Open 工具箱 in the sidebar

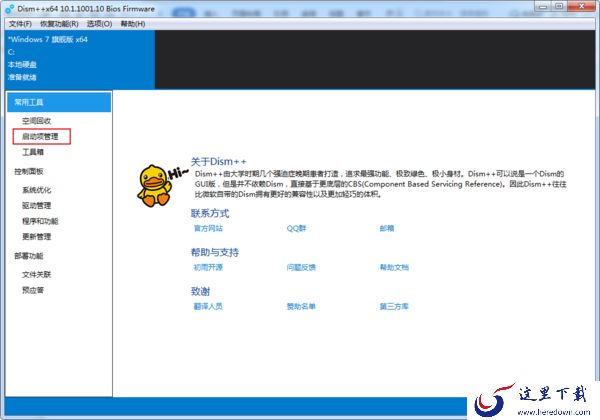[x=33, y=152]
